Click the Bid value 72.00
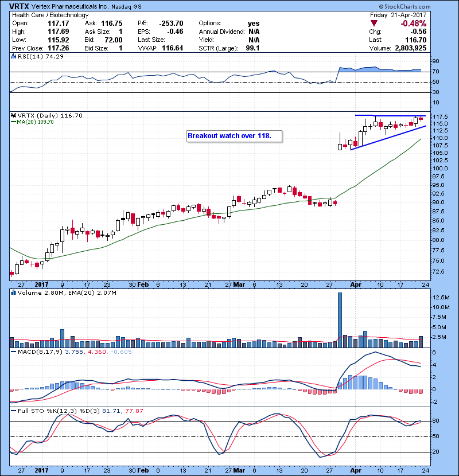The width and height of the screenshot is (459, 476). click(114, 40)
